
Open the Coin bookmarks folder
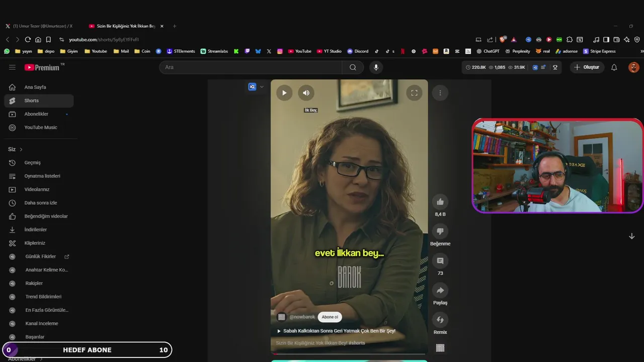pyautogui.click(x=142, y=51)
